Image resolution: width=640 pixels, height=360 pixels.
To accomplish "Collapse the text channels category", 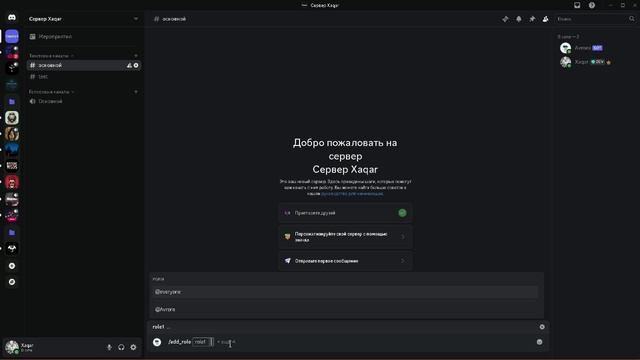I will [x=51, y=56].
